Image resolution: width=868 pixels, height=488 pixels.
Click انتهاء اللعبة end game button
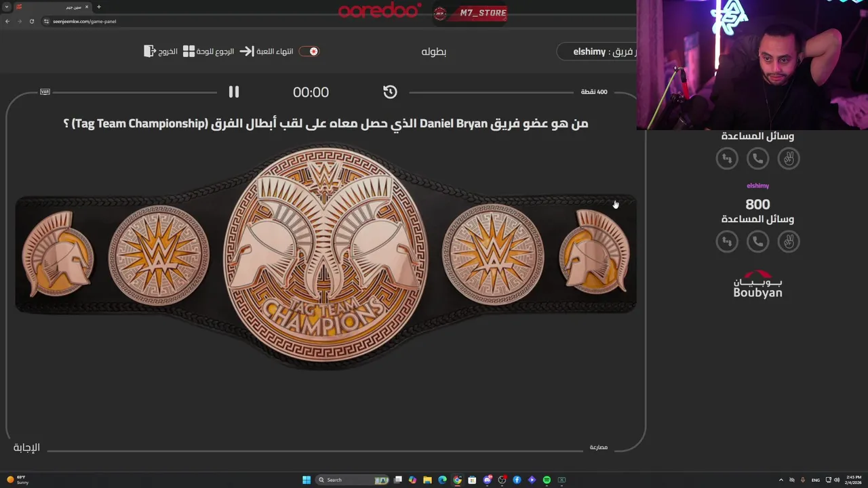tap(267, 51)
